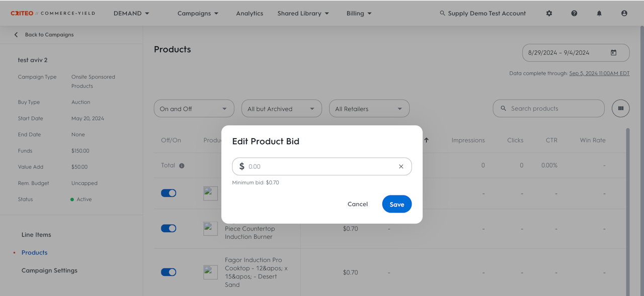Click the Criteo Commerce-Yield logo
Screen dimensions: 644x296
point(53,14)
